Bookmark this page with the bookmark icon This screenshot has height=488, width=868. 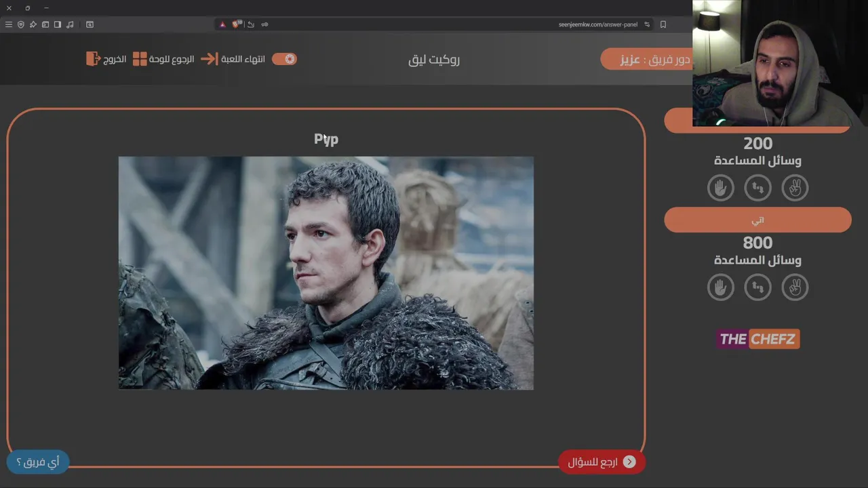pos(663,24)
